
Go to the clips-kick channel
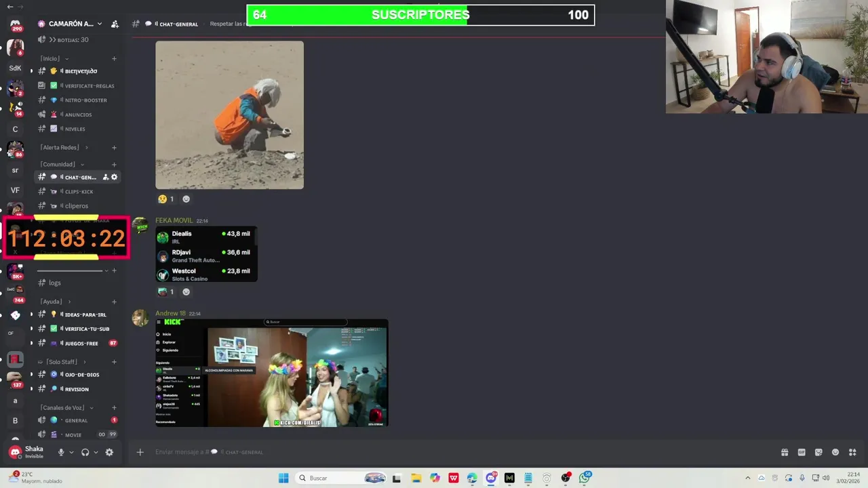[x=78, y=192]
